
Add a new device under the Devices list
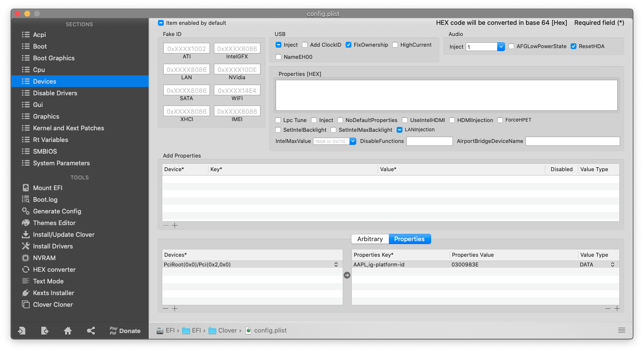(175, 308)
